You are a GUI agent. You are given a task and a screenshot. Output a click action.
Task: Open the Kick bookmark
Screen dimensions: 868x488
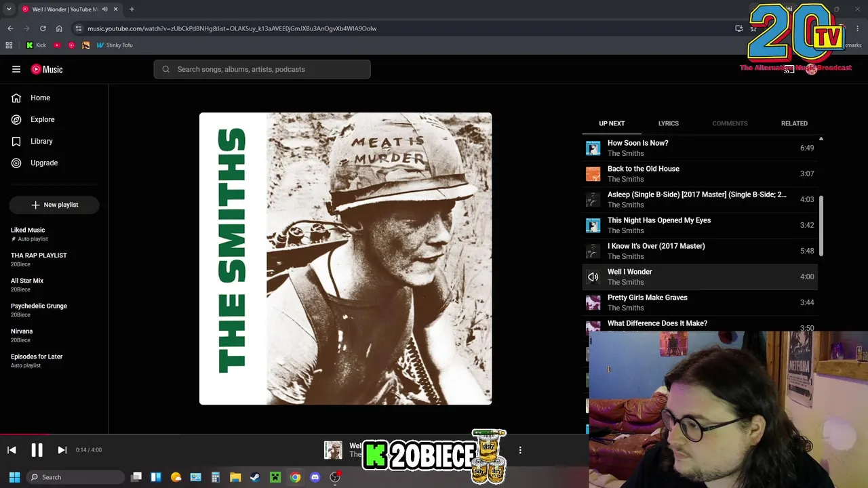pyautogui.click(x=36, y=45)
